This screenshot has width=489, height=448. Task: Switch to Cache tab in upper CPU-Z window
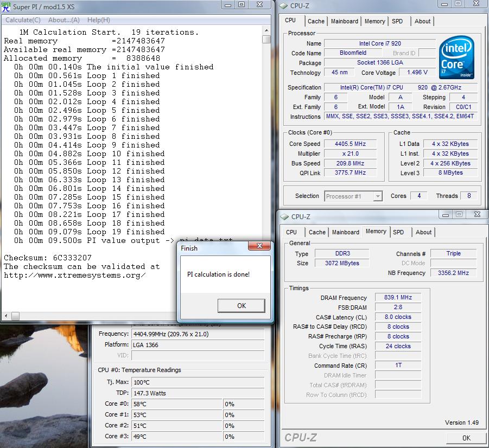click(316, 21)
